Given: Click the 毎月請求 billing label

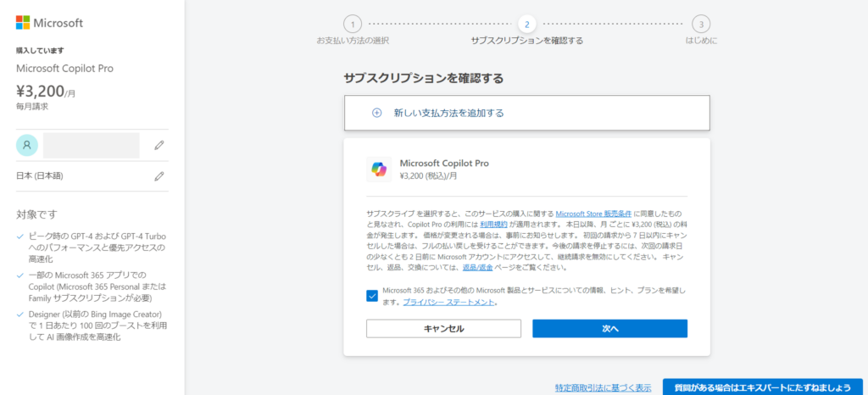Looking at the screenshot, I should pyautogui.click(x=32, y=106).
